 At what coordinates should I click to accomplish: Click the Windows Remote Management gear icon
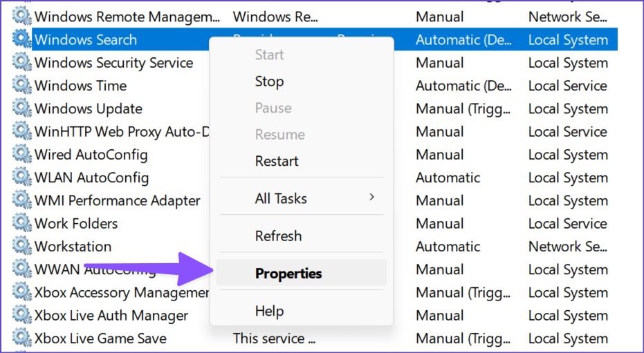point(21,17)
